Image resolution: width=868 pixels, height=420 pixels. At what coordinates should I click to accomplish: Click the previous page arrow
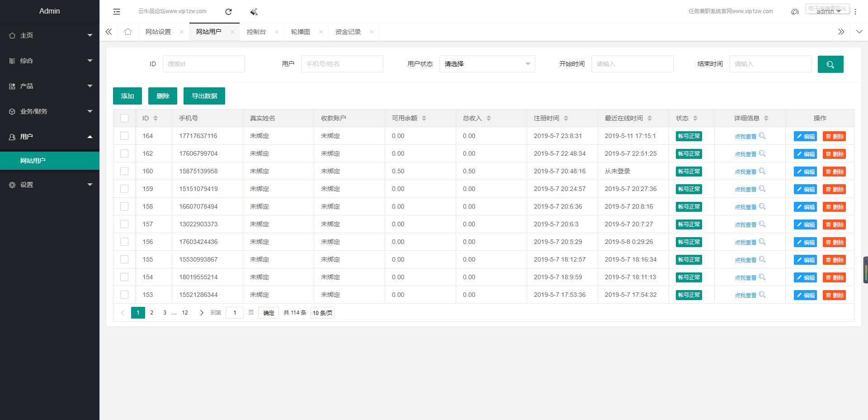click(123, 313)
